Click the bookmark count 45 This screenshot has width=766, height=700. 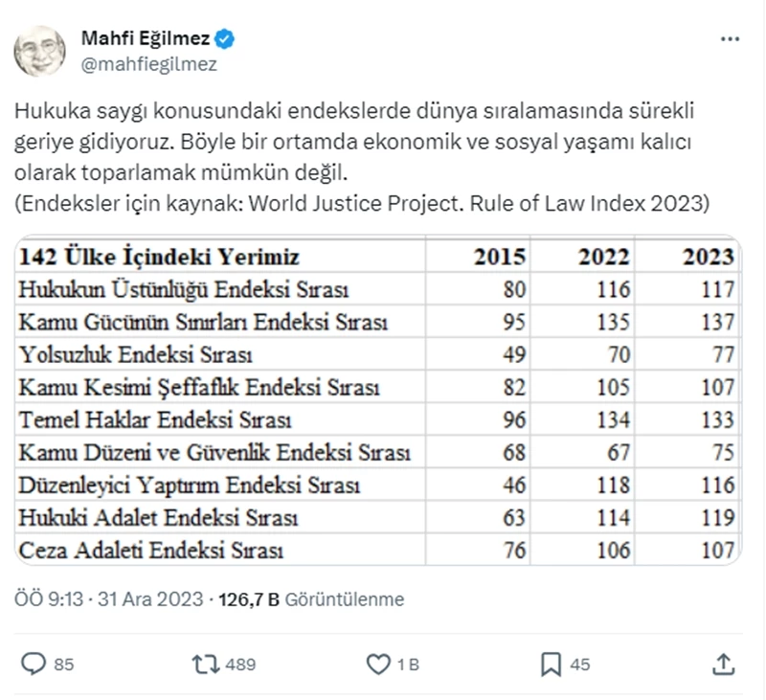580,664
